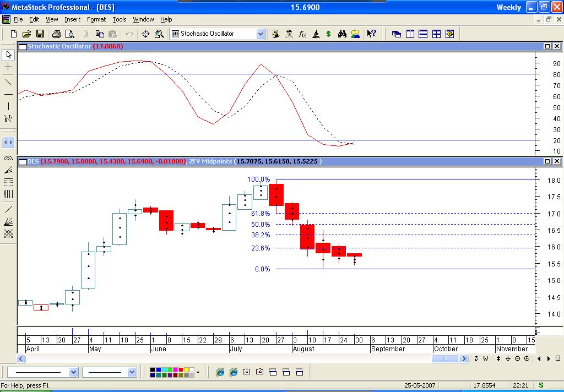Click the cascade windows toolbar icon
The height and width of the screenshot is (392, 564).
[x=397, y=34]
